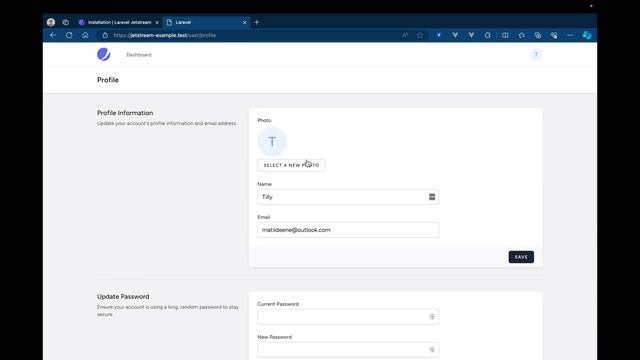Focus the Current Password field

pyautogui.click(x=348, y=317)
